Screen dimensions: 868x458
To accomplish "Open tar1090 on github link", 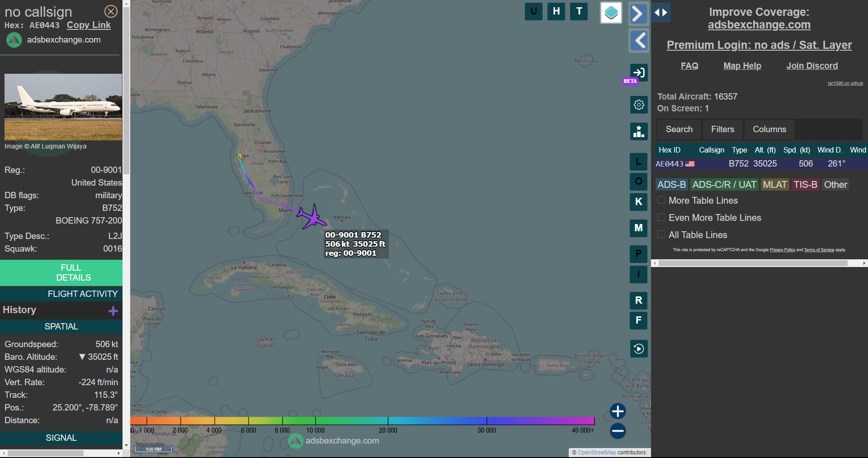I will (x=845, y=83).
